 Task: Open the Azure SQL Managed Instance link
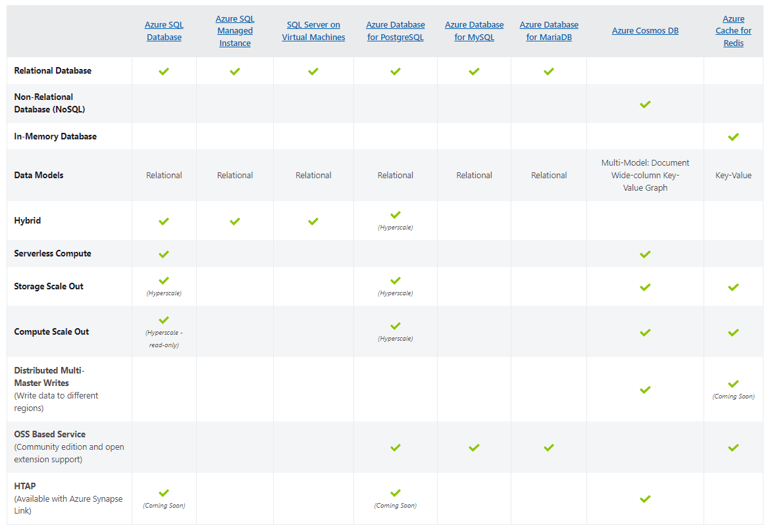pyautogui.click(x=235, y=30)
